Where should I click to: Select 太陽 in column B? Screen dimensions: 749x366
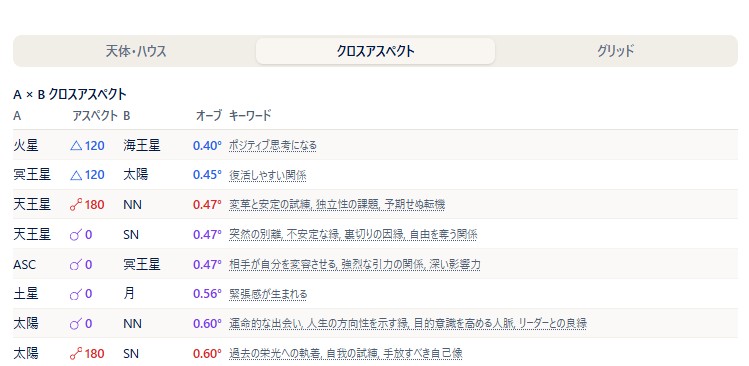pos(136,175)
